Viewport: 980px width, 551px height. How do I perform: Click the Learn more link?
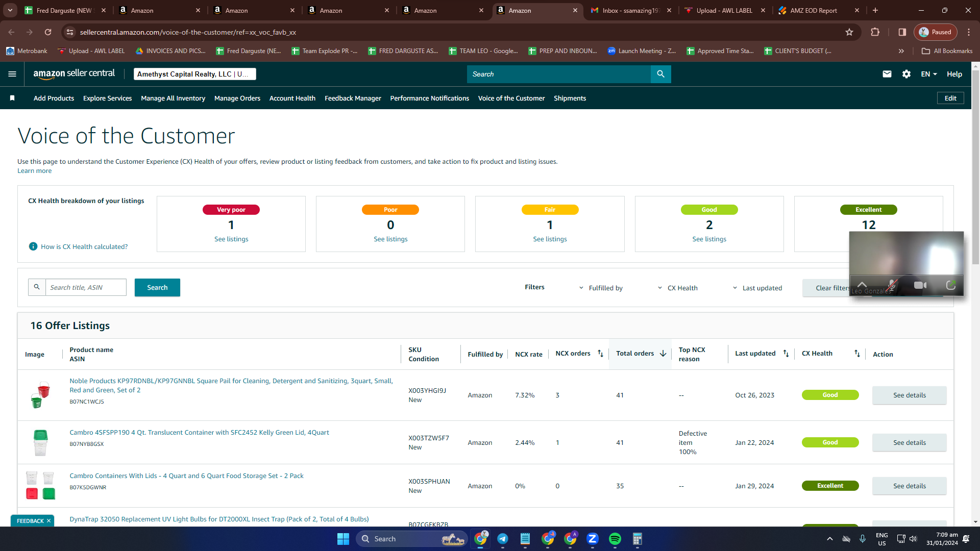point(35,171)
